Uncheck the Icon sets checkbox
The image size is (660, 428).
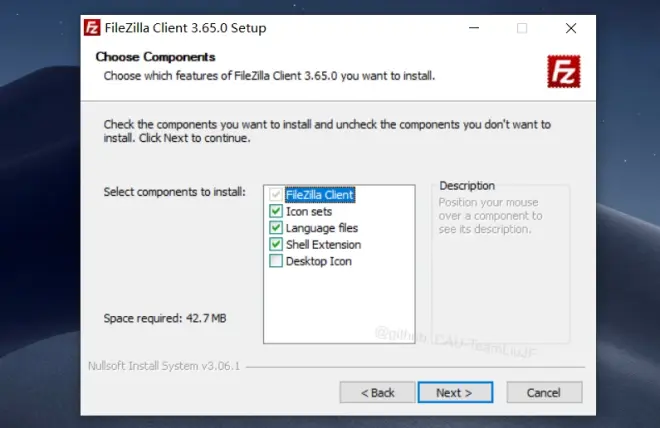pos(276,211)
